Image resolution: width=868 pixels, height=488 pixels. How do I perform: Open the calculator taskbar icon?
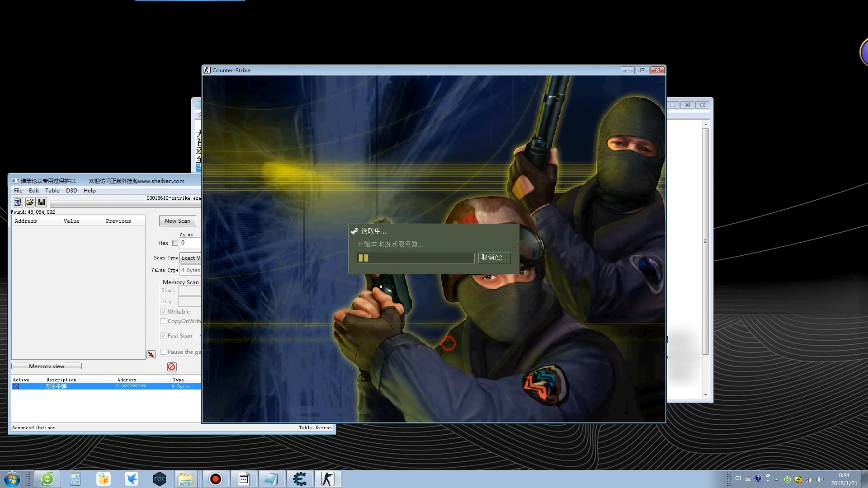(75, 479)
